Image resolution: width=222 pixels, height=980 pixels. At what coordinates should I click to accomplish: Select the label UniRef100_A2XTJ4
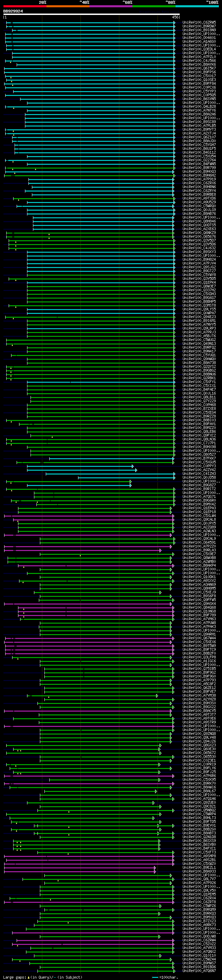(x=199, y=133)
